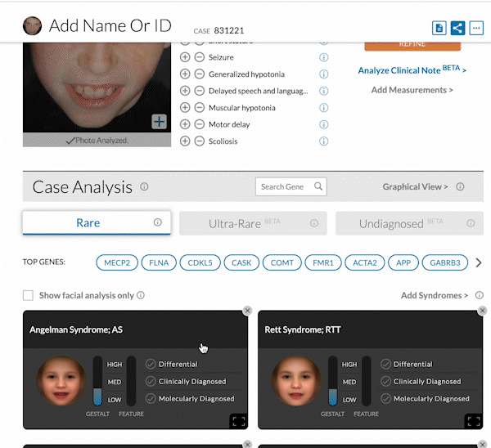The width and height of the screenshot is (491, 448).
Task: Click add photo plus icon on image
Action: click(159, 122)
